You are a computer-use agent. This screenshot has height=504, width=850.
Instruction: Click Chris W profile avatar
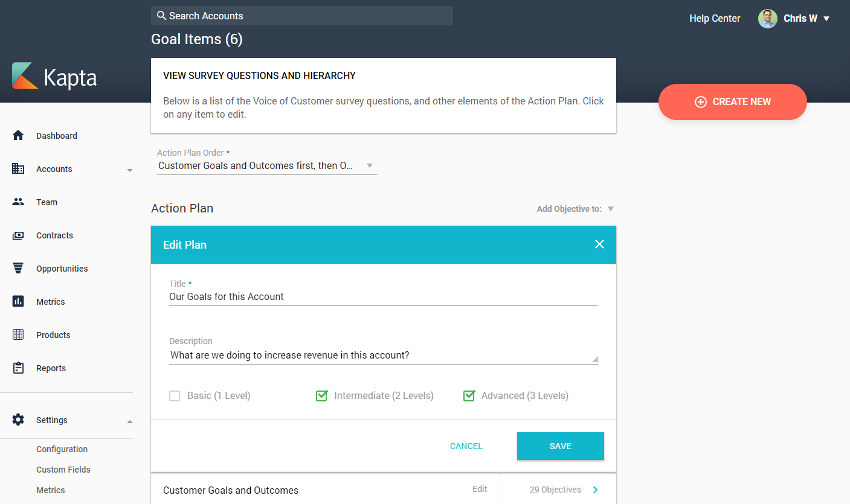click(768, 19)
